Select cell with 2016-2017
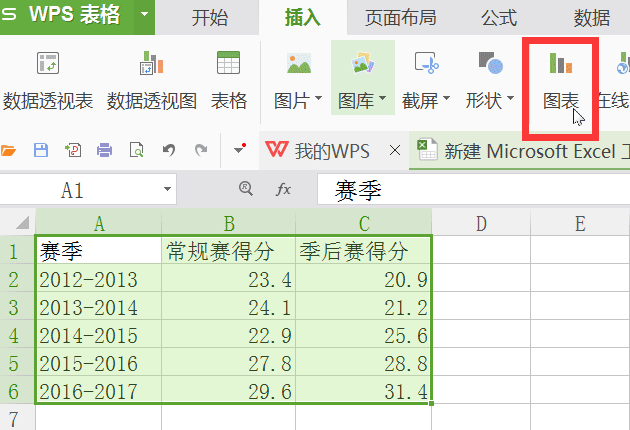This screenshot has width=630, height=430. click(x=99, y=391)
